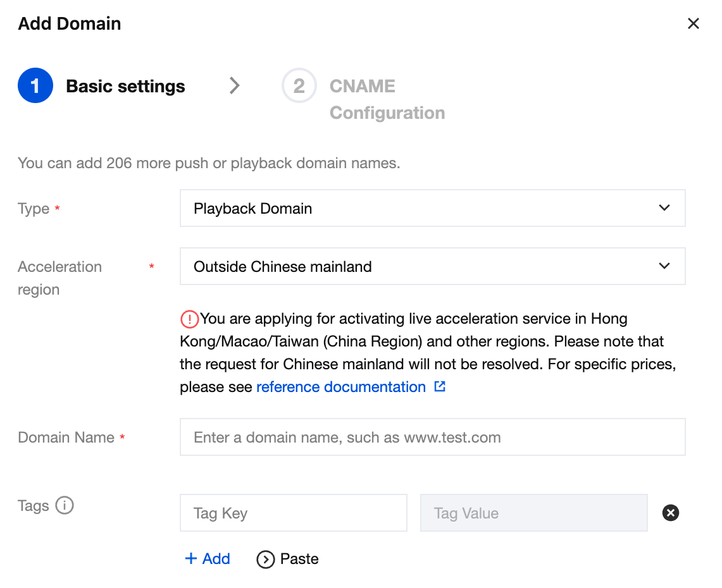Image resolution: width=722 pixels, height=588 pixels.
Task: Focus the Domain Name input field
Action: coord(432,437)
